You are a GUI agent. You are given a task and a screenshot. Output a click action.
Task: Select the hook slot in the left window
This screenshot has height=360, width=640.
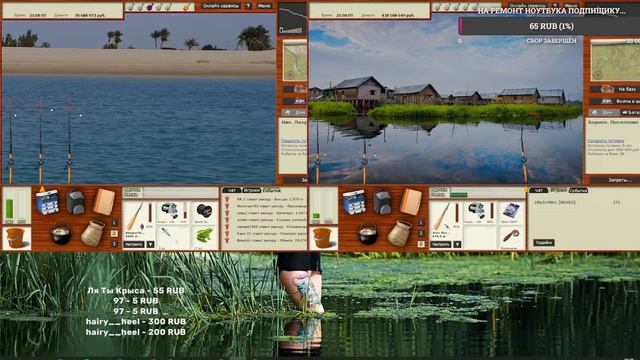pyautogui.click(x=173, y=236)
